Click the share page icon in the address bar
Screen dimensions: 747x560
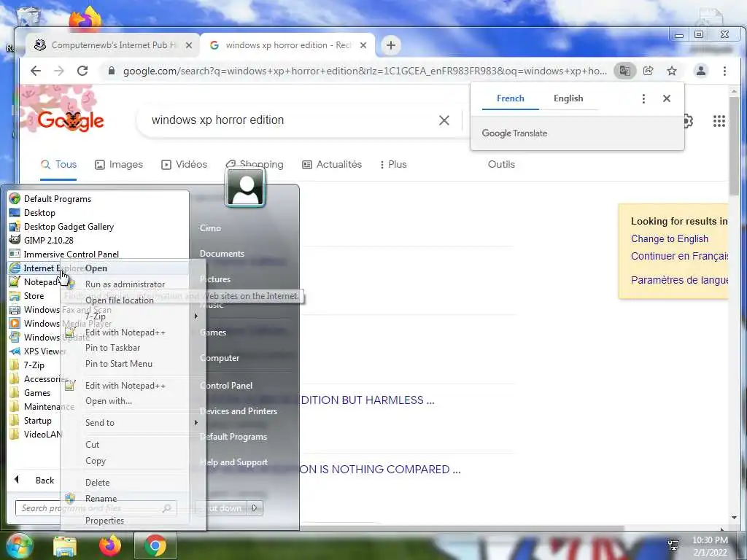[x=648, y=71]
